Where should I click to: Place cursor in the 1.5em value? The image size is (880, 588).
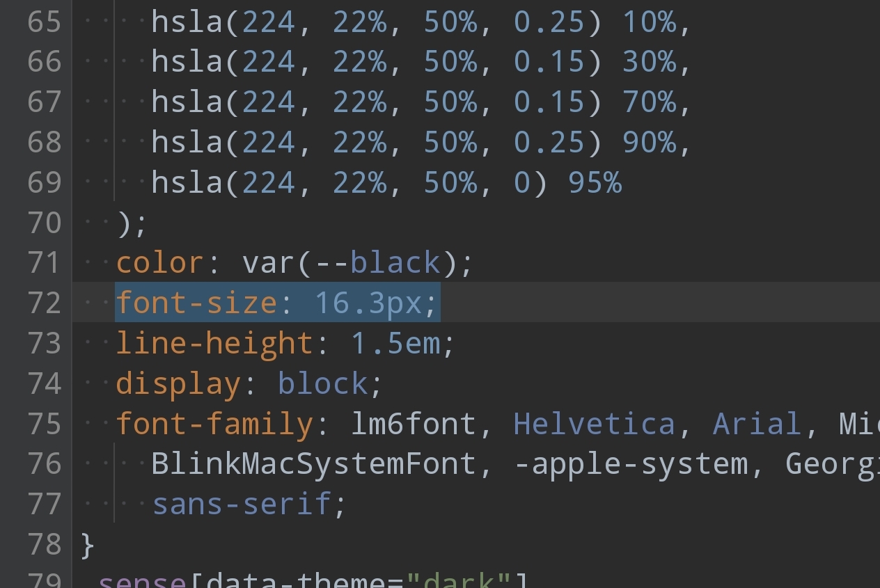click(394, 344)
